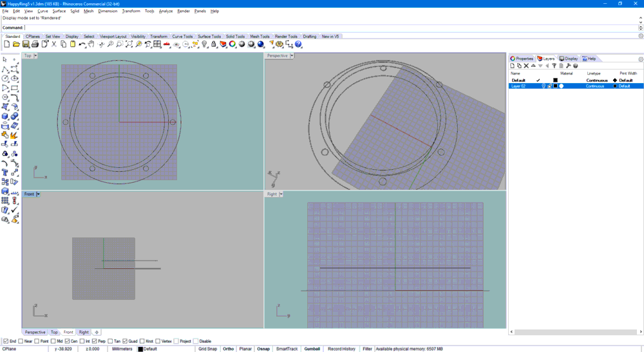Image resolution: width=644 pixels, height=352 pixels.
Task: Click the Print icon in the toolbar
Action: tap(35, 44)
